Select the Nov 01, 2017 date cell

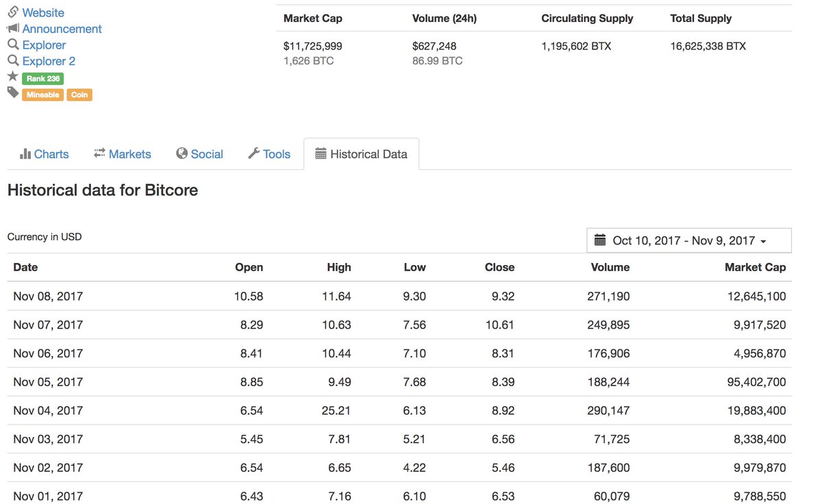[x=48, y=496]
